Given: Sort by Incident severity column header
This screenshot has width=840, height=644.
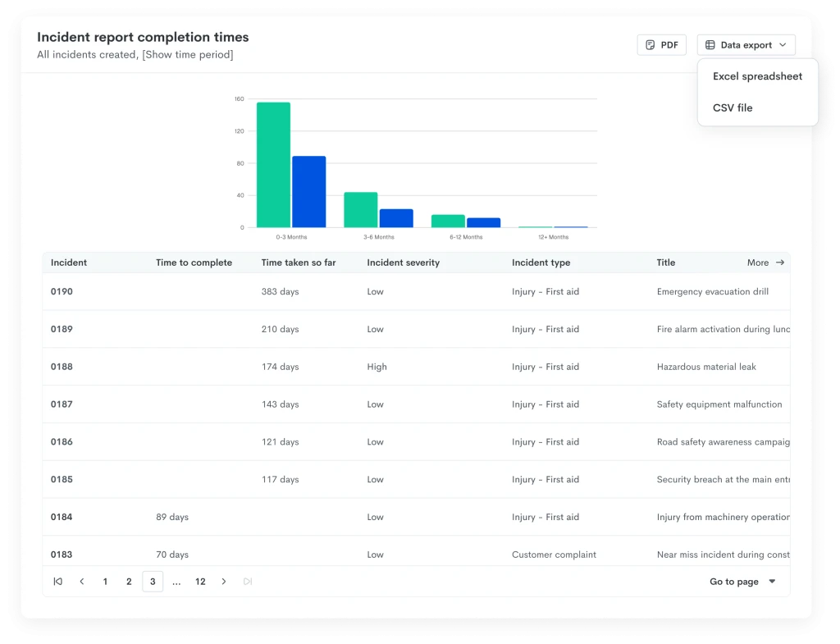Looking at the screenshot, I should coord(403,263).
